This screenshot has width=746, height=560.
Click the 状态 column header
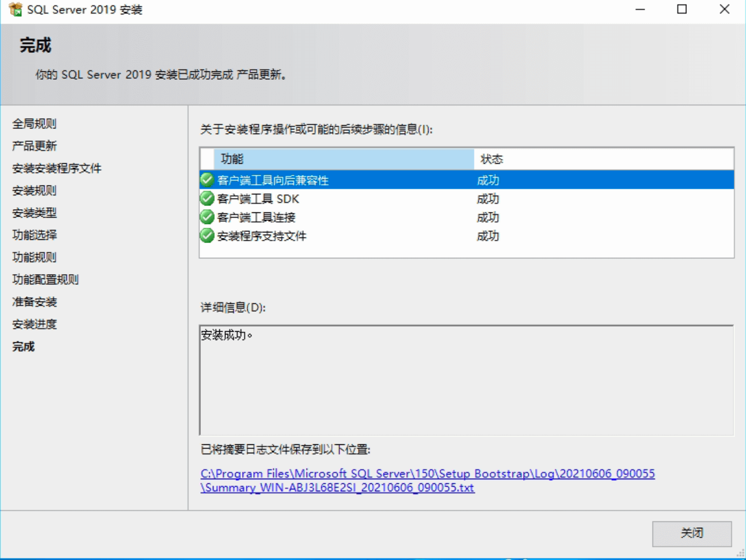[x=602, y=159]
